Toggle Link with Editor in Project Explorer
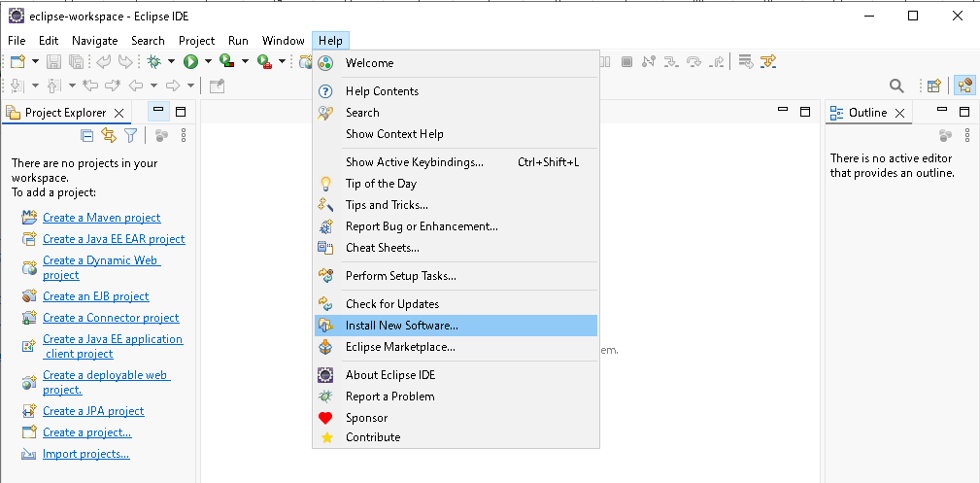This screenshot has width=980, height=483. coord(109,135)
